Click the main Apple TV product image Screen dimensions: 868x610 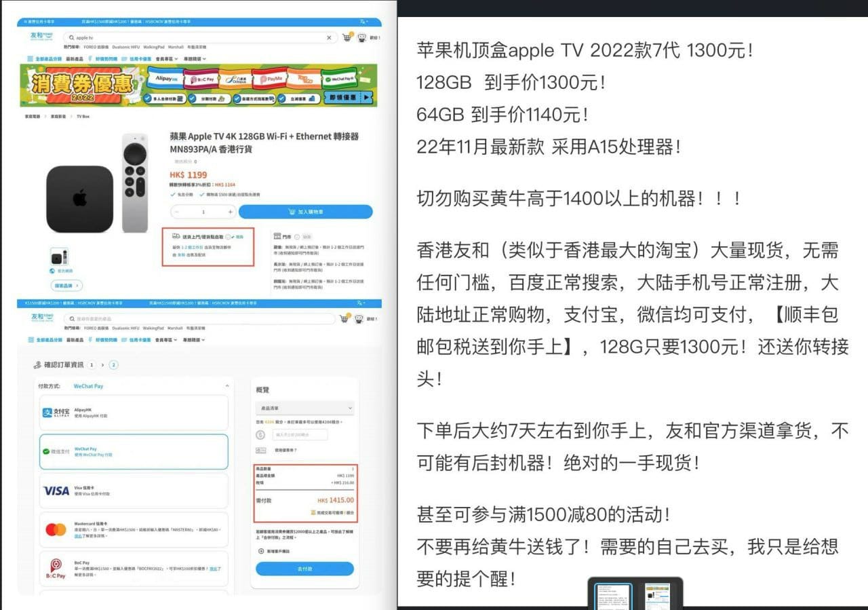coord(98,185)
